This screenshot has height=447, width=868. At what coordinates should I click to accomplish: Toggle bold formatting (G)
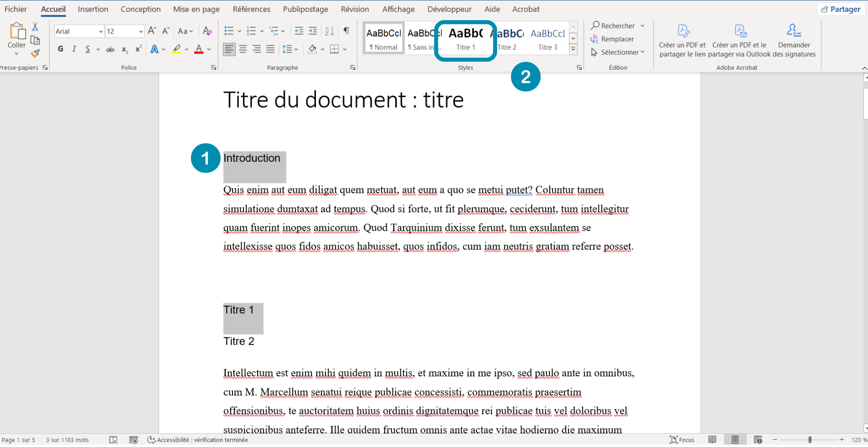coord(61,49)
